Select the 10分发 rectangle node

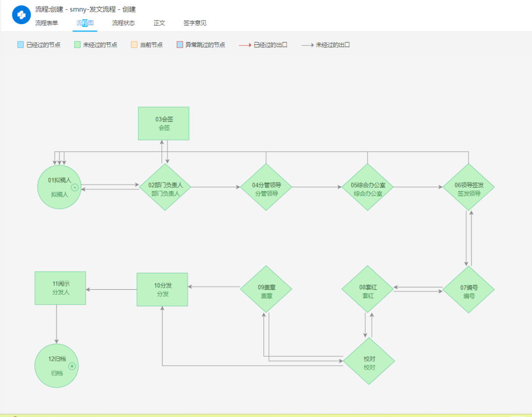coord(162,289)
